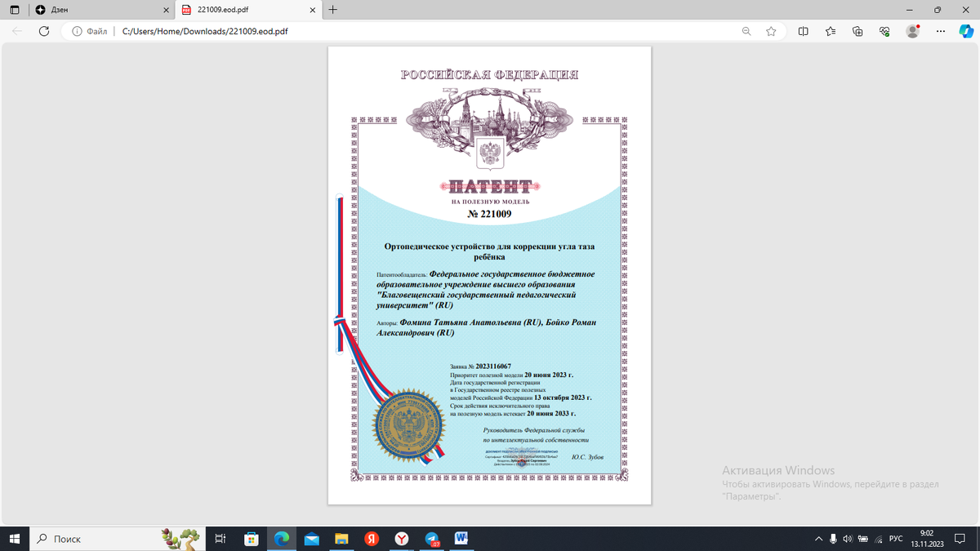Screen dimensions: 980x551
Task: Open network connection icon
Action: pos(878,539)
